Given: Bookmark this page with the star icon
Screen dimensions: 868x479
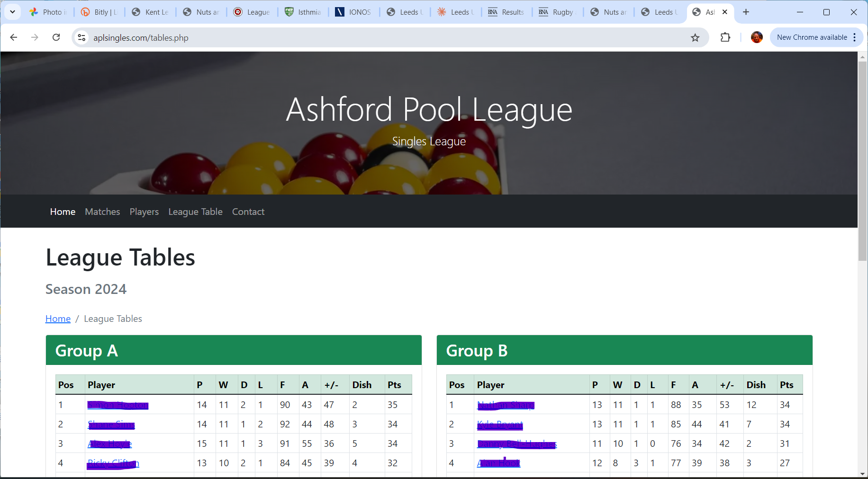Looking at the screenshot, I should 695,37.
